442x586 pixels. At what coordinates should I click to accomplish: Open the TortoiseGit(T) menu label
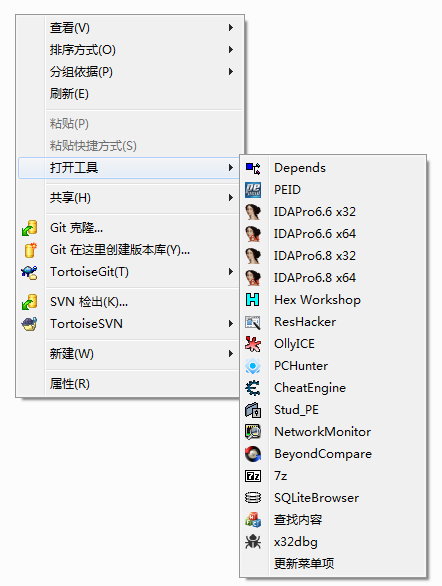pos(89,272)
